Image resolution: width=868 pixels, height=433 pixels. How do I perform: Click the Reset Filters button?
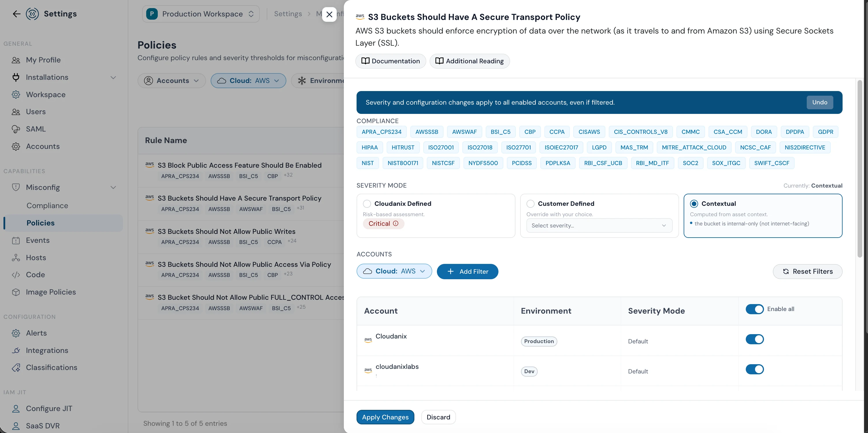(807, 272)
